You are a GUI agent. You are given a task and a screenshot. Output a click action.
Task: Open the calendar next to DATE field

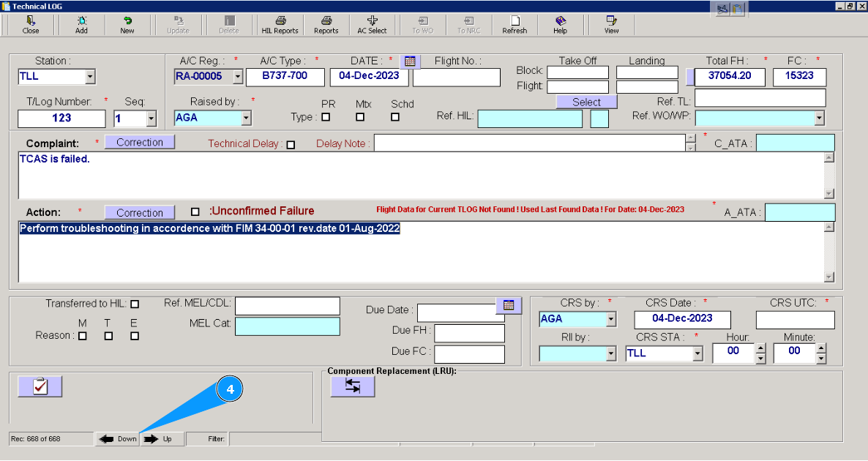(411, 61)
